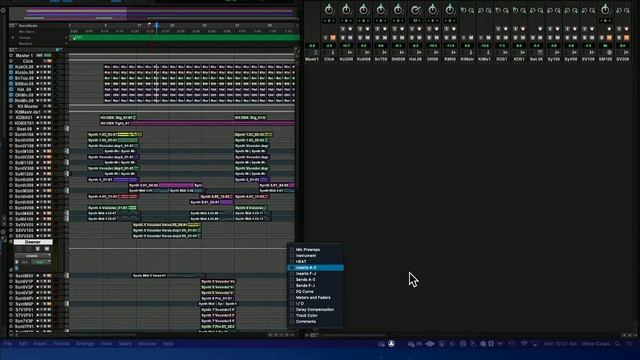Click the green tempo ruler bar

click(x=184, y=38)
